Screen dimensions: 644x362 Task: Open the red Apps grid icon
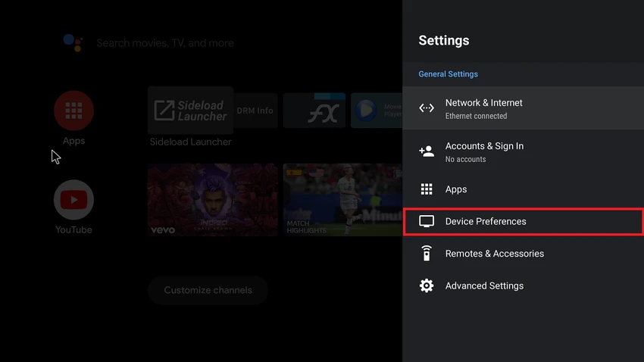(x=74, y=111)
